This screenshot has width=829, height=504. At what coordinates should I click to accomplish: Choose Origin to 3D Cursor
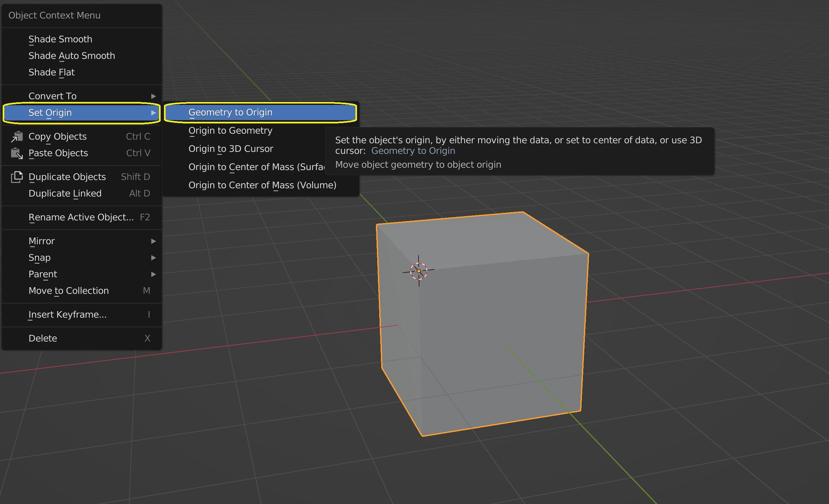click(231, 148)
